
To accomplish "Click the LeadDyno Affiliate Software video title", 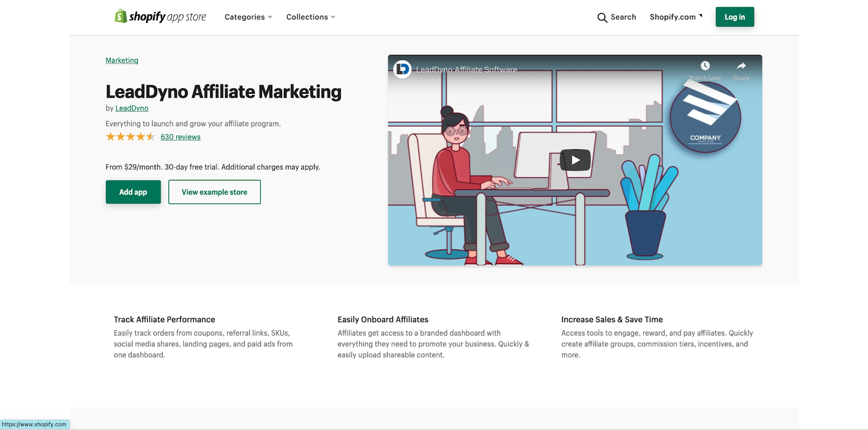I will pos(467,69).
